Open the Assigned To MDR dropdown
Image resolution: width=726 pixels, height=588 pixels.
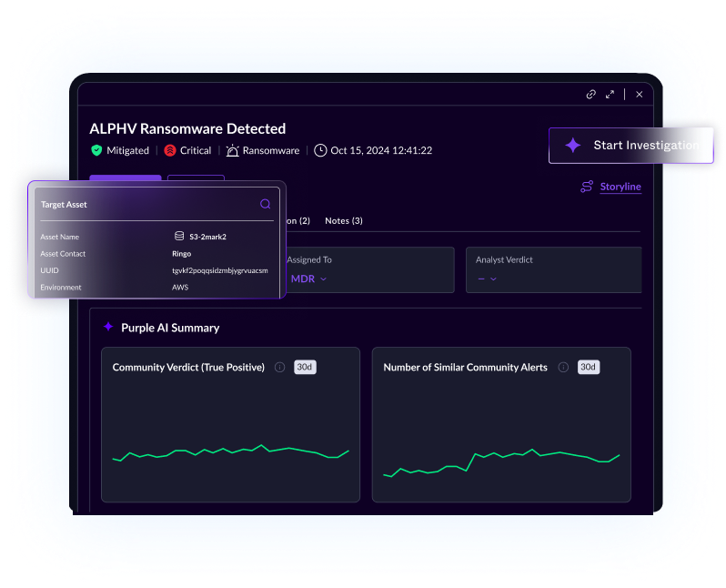click(x=308, y=279)
